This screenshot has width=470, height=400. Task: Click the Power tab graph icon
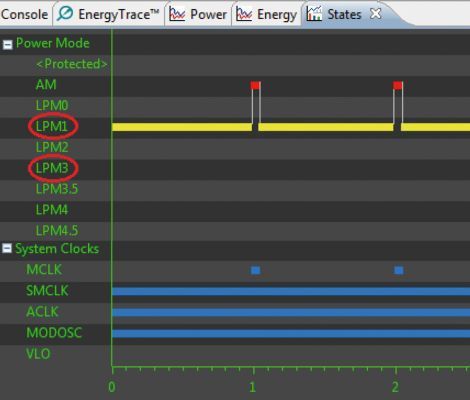pos(177,14)
